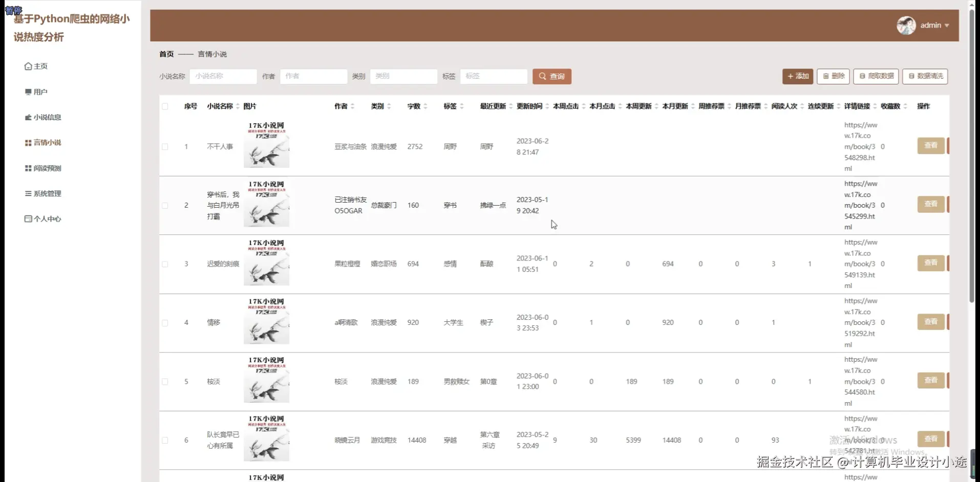Click the 游戏竞技 category cell
The height and width of the screenshot is (482, 980).
[384, 440]
